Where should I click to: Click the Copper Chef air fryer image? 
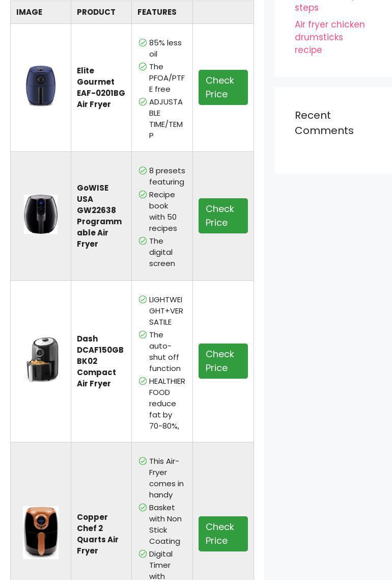(x=41, y=532)
